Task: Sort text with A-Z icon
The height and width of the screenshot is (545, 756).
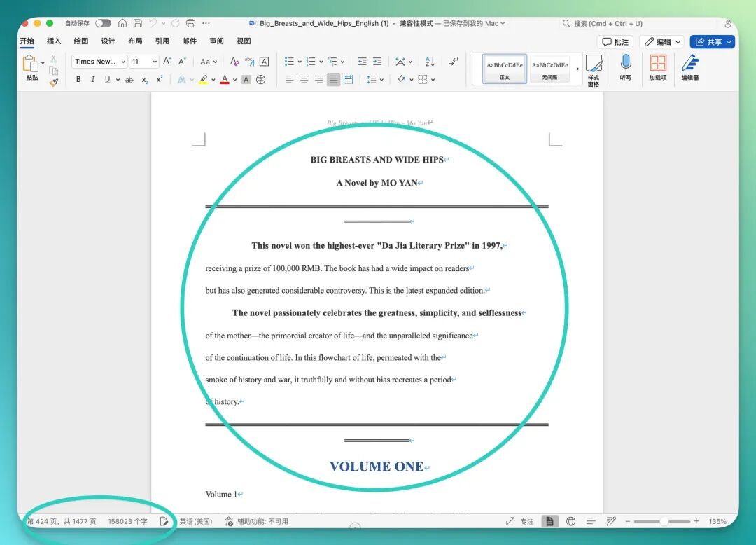Action: [x=430, y=61]
